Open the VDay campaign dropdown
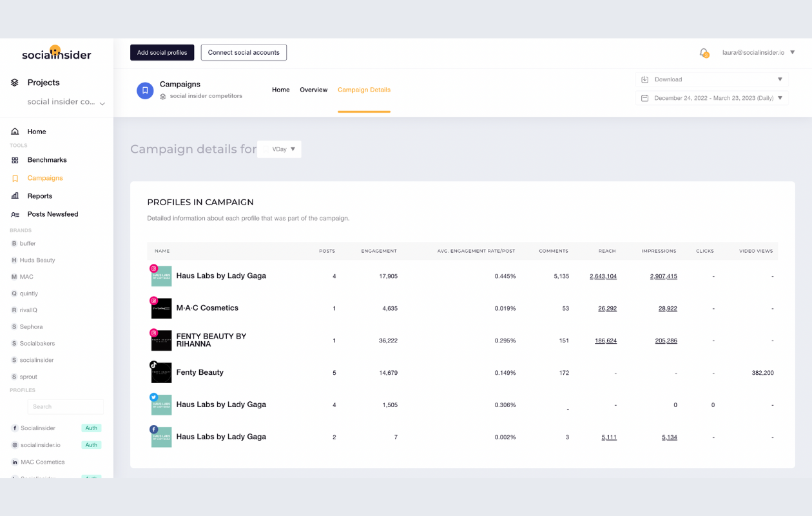Image resolution: width=812 pixels, height=516 pixels. [x=279, y=149]
